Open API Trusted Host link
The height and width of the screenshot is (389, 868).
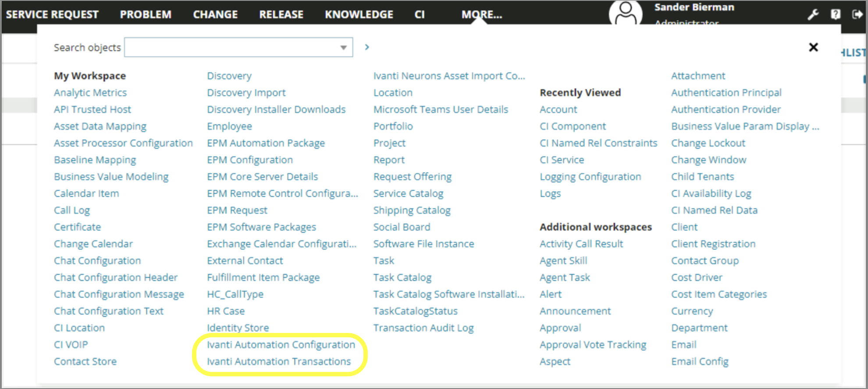pyautogui.click(x=92, y=110)
